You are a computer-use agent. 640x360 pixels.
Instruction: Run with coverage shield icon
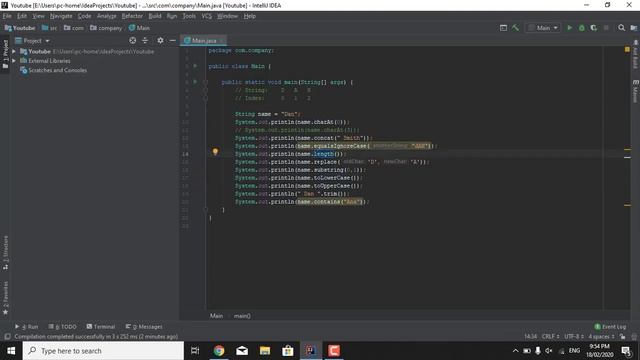click(x=593, y=28)
